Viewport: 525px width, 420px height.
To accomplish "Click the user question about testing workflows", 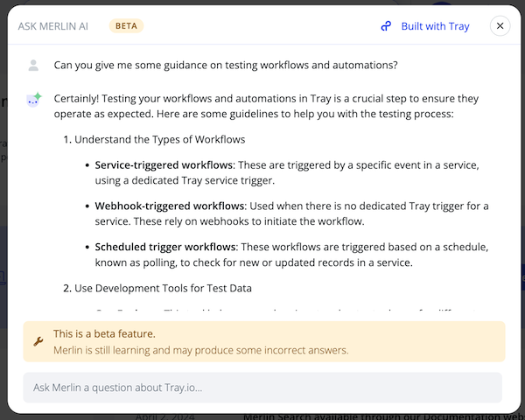I will click(x=226, y=66).
